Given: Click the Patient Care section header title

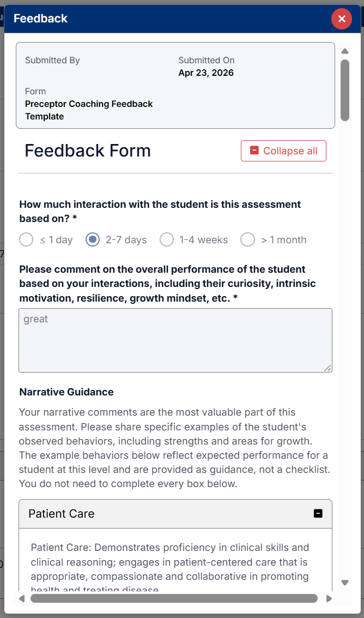Looking at the screenshot, I should click(x=62, y=514).
